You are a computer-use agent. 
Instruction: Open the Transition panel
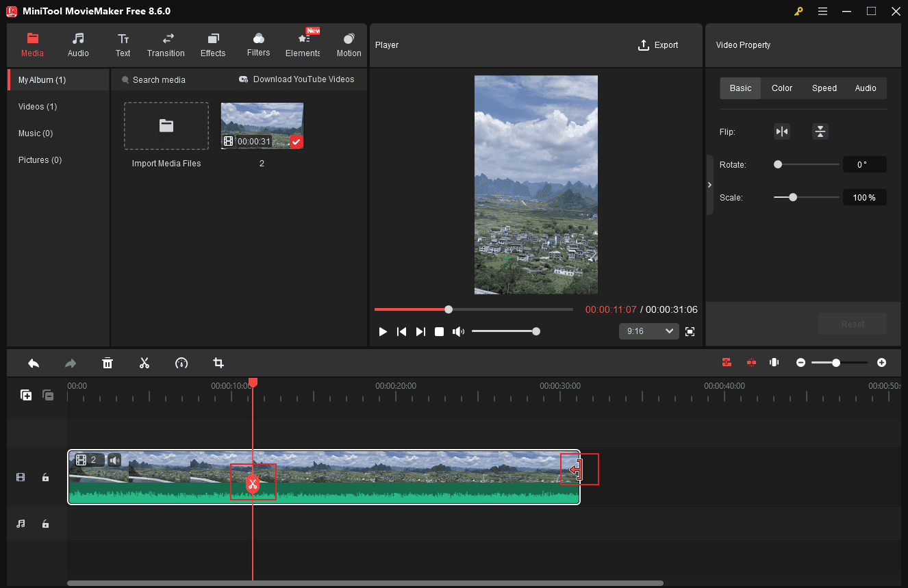[166, 43]
